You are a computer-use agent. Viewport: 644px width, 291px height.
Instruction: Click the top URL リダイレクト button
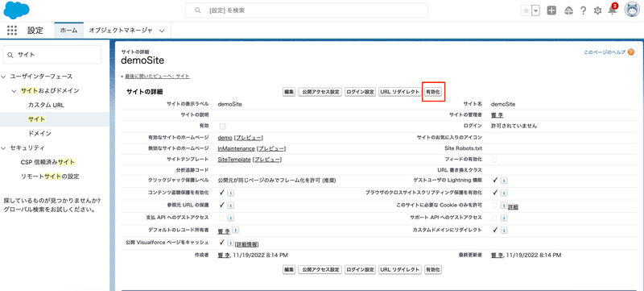(x=400, y=92)
